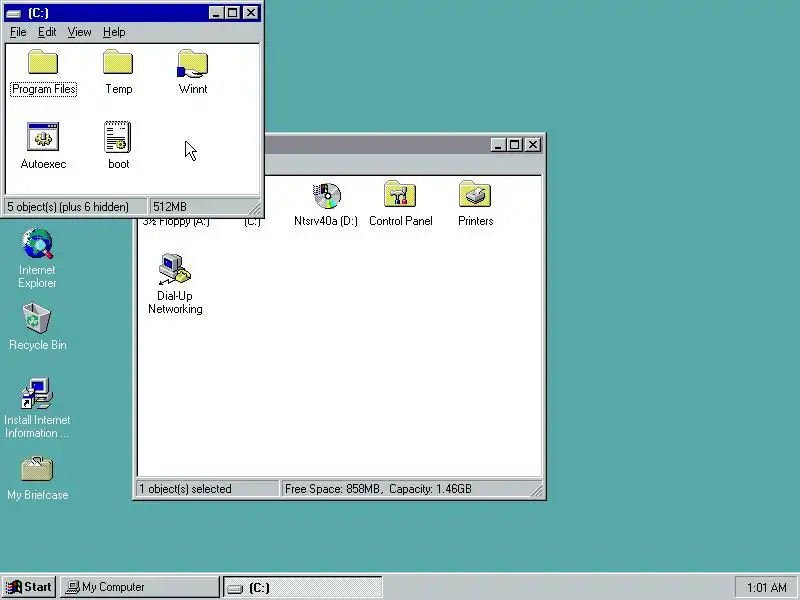Viewport: 800px width, 600px height.
Task: Select the boot file icon
Action: click(x=118, y=146)
